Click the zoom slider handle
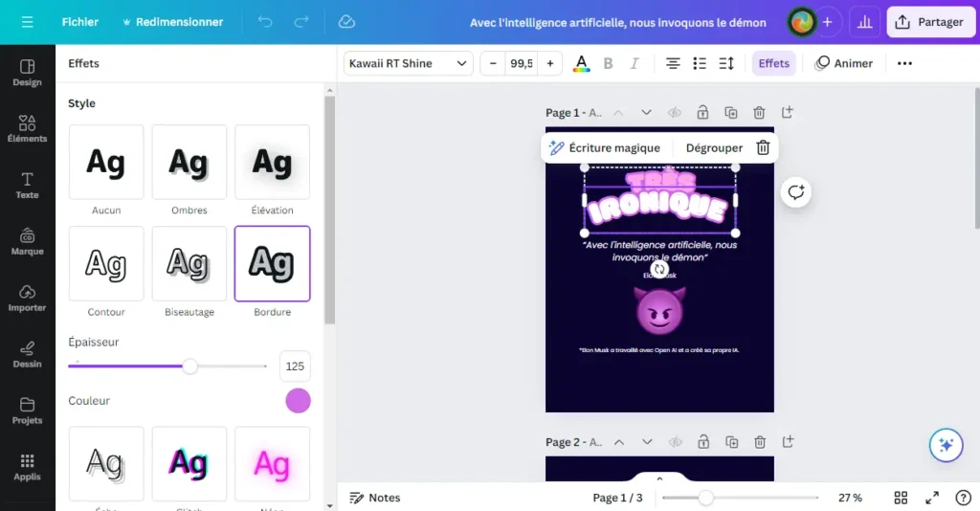The image size is (980, 511). [x=705, y=498]
